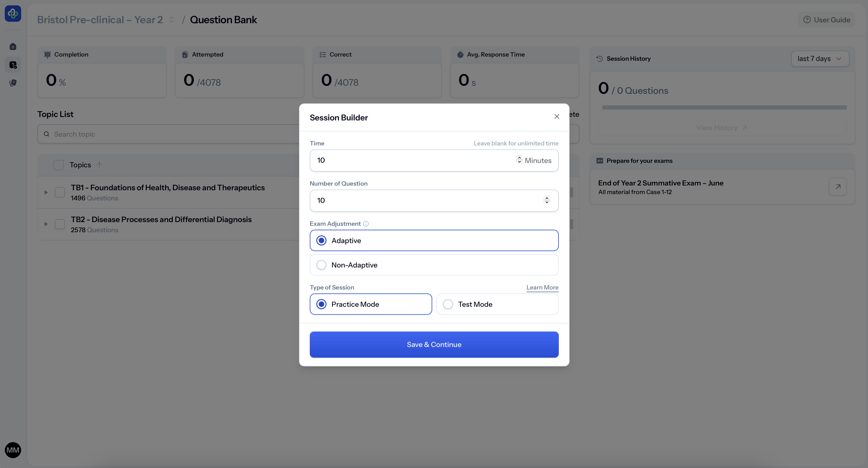Open the Home icon in the sidebar
The height and width of the screenshot is (468, 868).
tap(13, 46)
